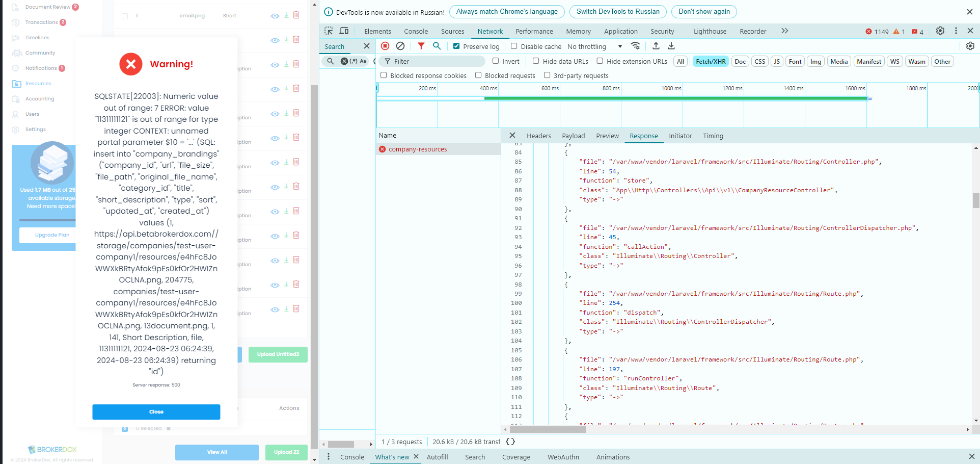This screenshot has width=980, height=464.
Task: Open network conditions wifi icon
Action: [x=635, y=46]
